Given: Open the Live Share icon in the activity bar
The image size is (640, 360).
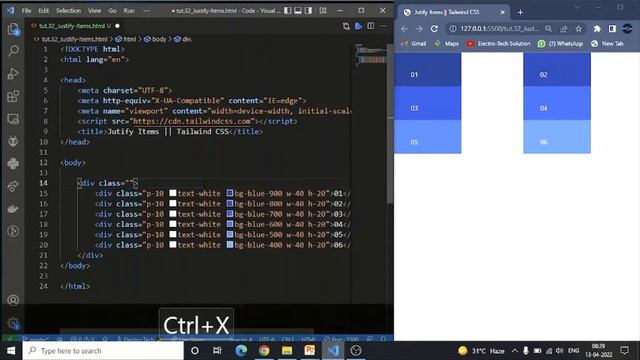Looking at the screenshot, I should click(13, 186).
